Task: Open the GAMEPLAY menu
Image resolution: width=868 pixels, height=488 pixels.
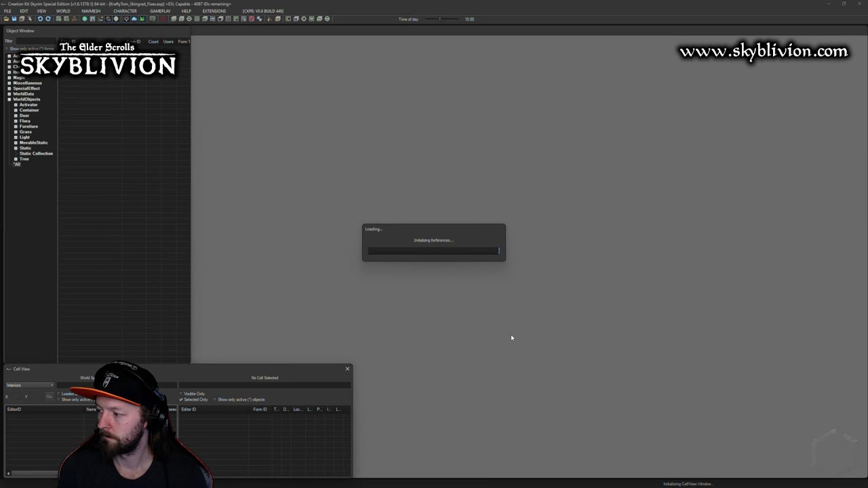Action: (x=160, y=11)
